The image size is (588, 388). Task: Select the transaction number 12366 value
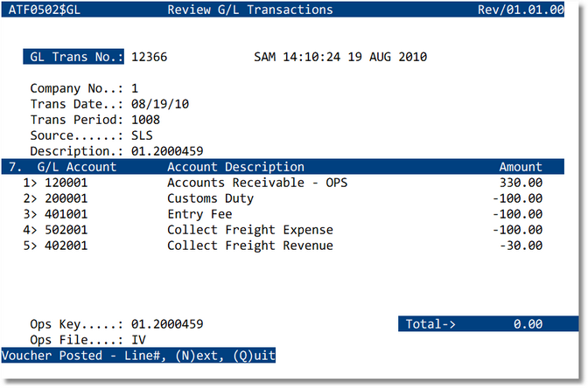pyautogui.click(x=149, y=58)
